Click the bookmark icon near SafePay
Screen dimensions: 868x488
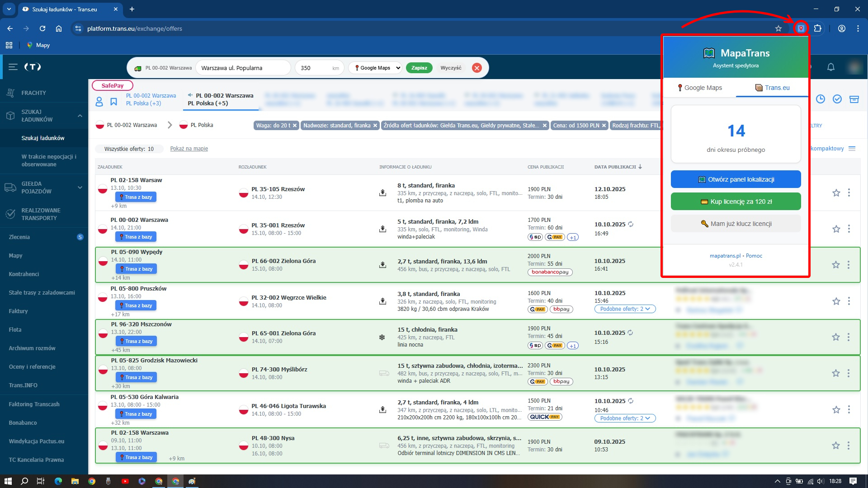(113, 102)
